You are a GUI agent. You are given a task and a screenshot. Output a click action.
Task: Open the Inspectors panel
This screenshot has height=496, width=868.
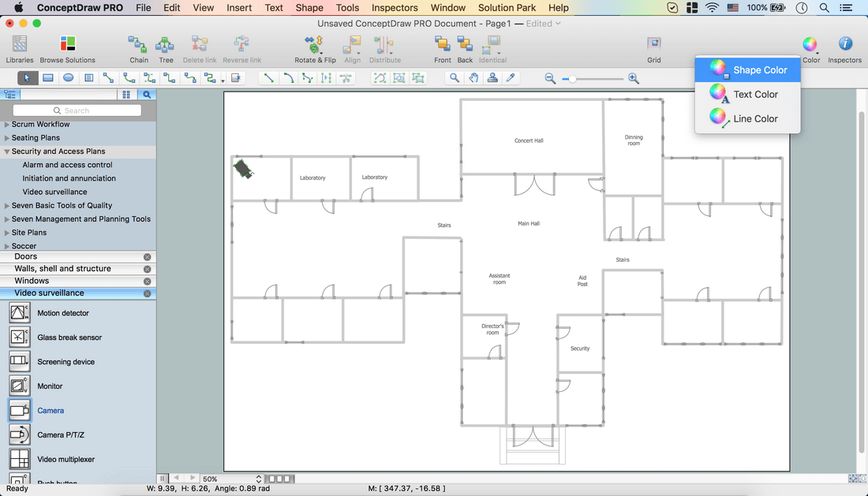tap(844, 48)
